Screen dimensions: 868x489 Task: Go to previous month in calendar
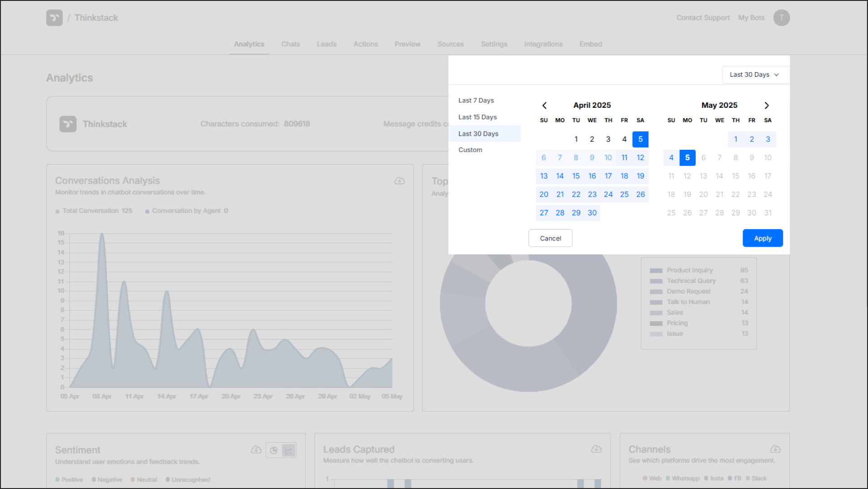tap(545, 106)
